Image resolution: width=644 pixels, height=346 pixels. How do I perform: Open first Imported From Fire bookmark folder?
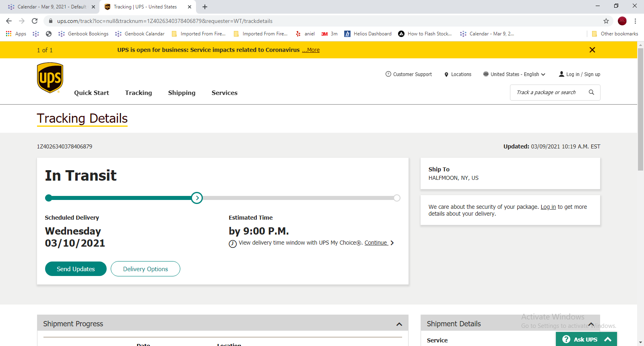click(199, 34)
